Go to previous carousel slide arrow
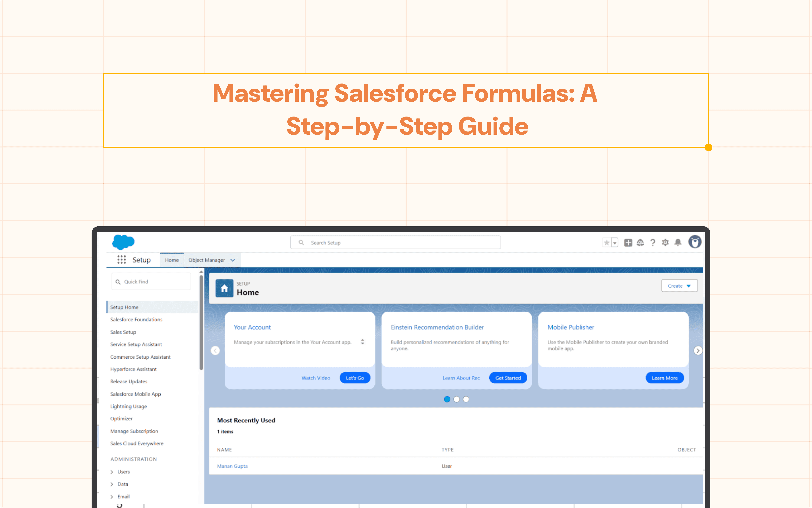 (215, 350)
